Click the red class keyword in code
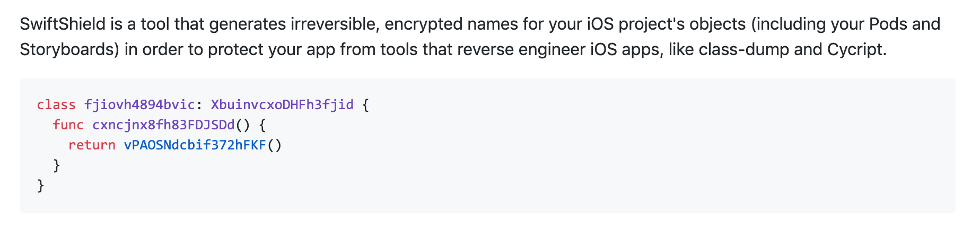This screenshot has width=980, height=230. click(x=56, y=105)
